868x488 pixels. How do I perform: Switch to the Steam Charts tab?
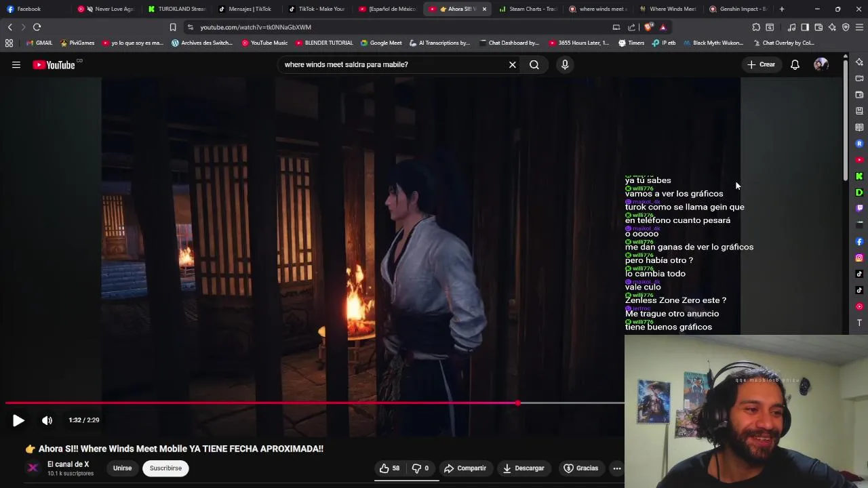coord(529,9)
